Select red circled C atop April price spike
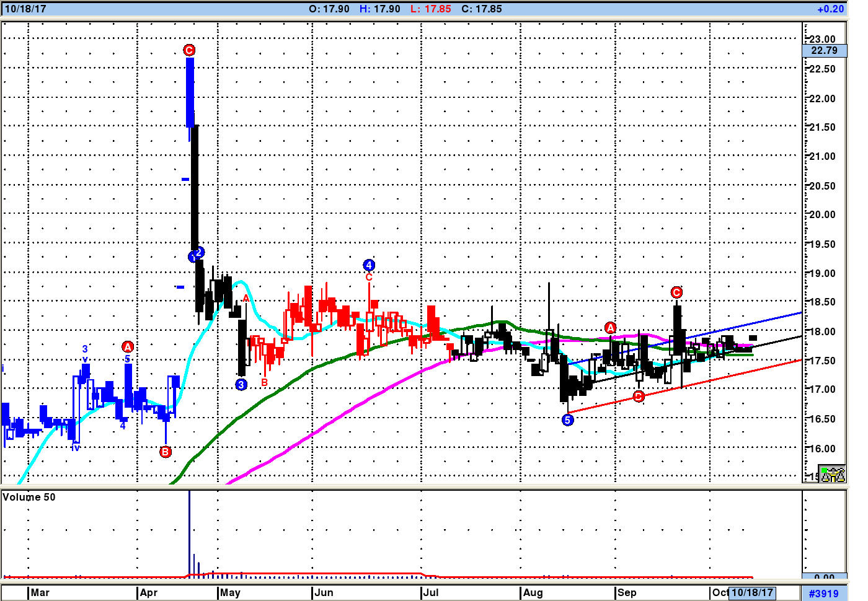Image resolution: width=868 pixels, height=601 pixels. click(x=189, y=50)
